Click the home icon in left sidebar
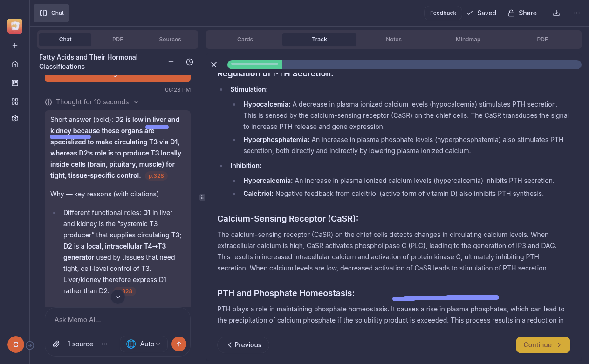This screenshot has height=364, width=589. [x=15, y=64]
